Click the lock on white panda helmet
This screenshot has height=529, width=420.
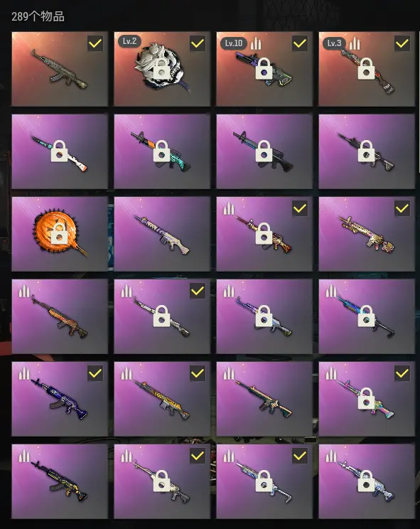click(x=161, y=69)
